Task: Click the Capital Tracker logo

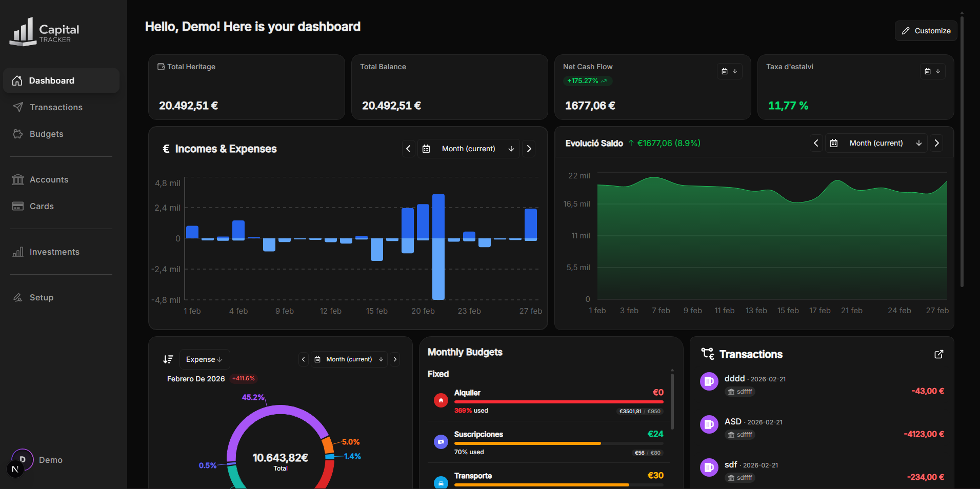Action: click(45, 32)
